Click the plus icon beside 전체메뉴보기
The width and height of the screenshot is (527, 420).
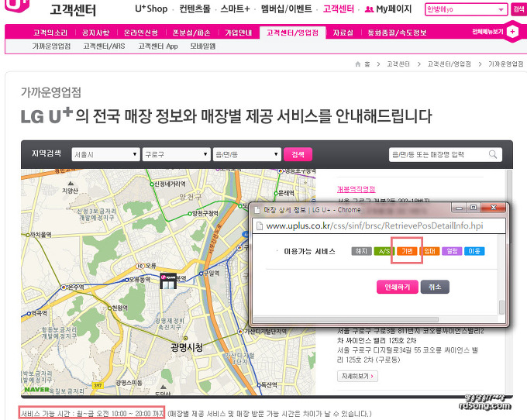click(x=511, y=33)
